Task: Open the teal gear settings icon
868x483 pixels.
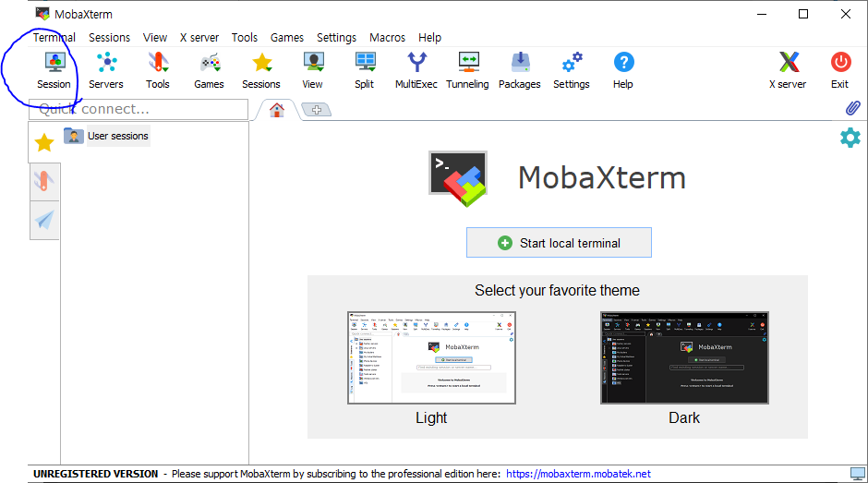Action: pos(850,138)
